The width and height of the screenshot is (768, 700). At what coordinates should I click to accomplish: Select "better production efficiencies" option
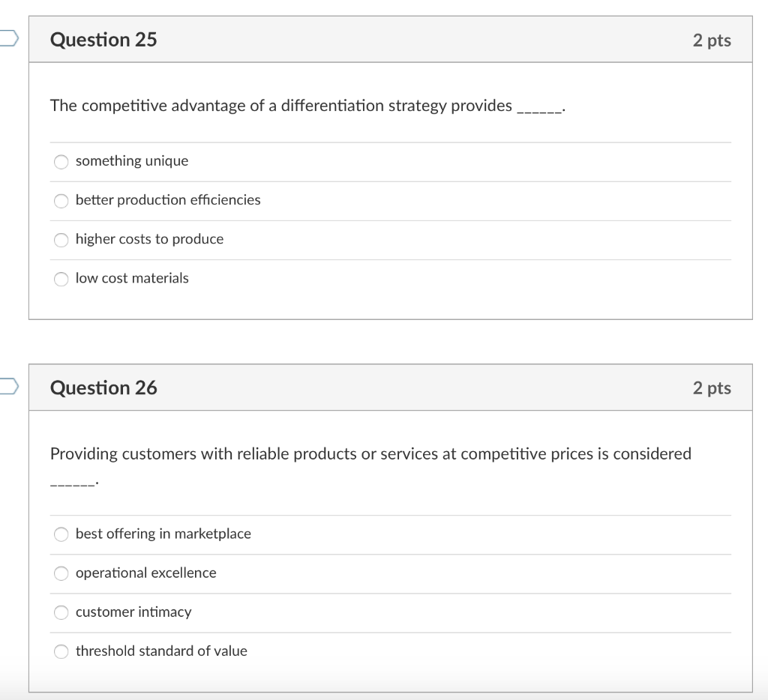[61, 201]
